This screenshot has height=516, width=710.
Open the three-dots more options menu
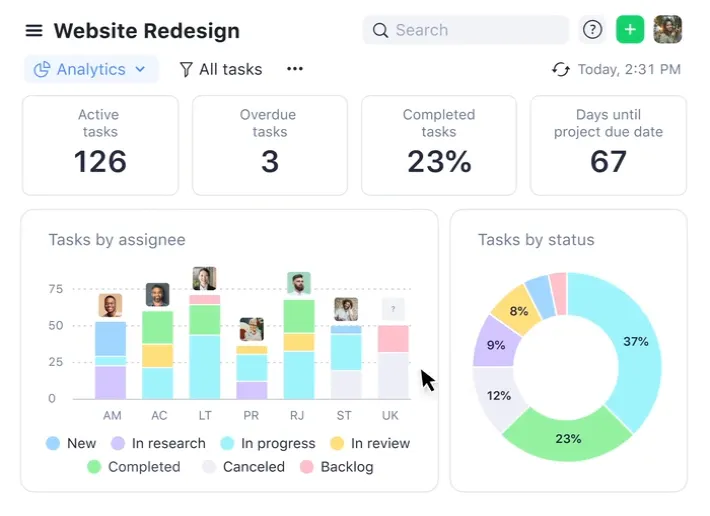pyautogui.click(x=295, y=69)
